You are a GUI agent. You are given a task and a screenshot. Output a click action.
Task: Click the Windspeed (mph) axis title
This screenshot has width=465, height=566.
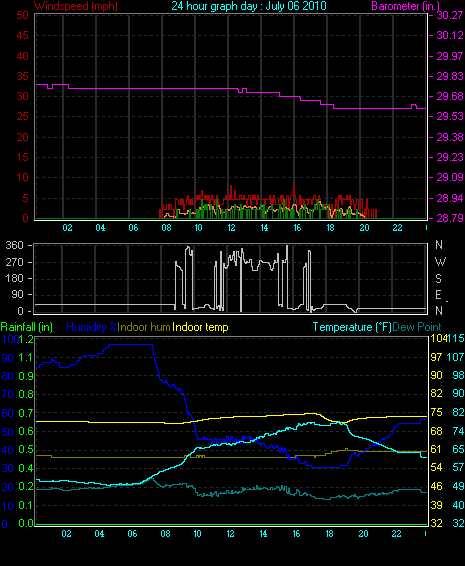[76, 6]
